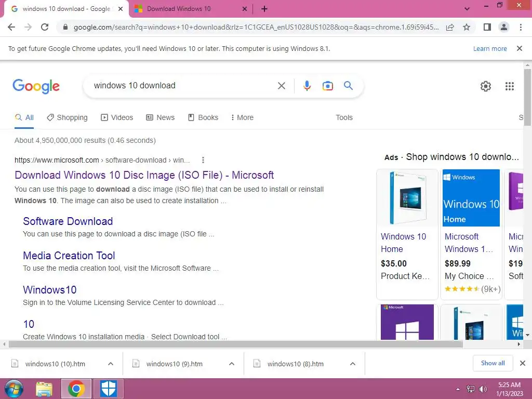This screenshot has height=399, width=532.
Task: Open Chrome's three-dot menu
Action: 521,27
